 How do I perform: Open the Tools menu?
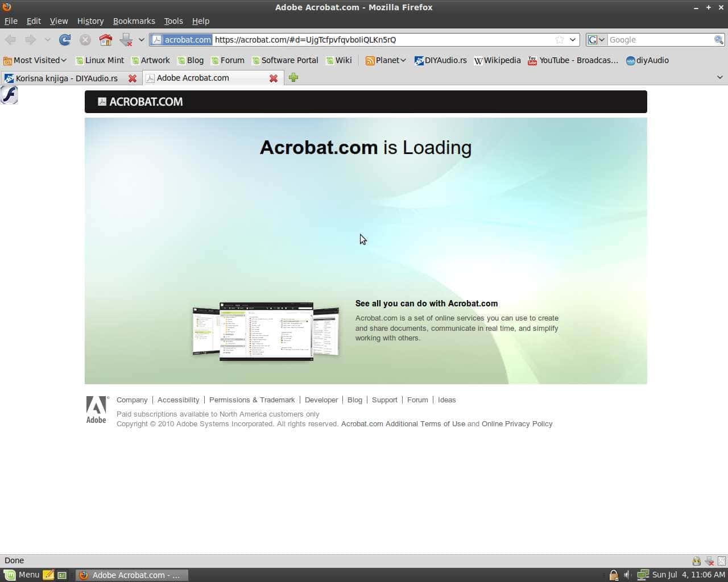173,21
